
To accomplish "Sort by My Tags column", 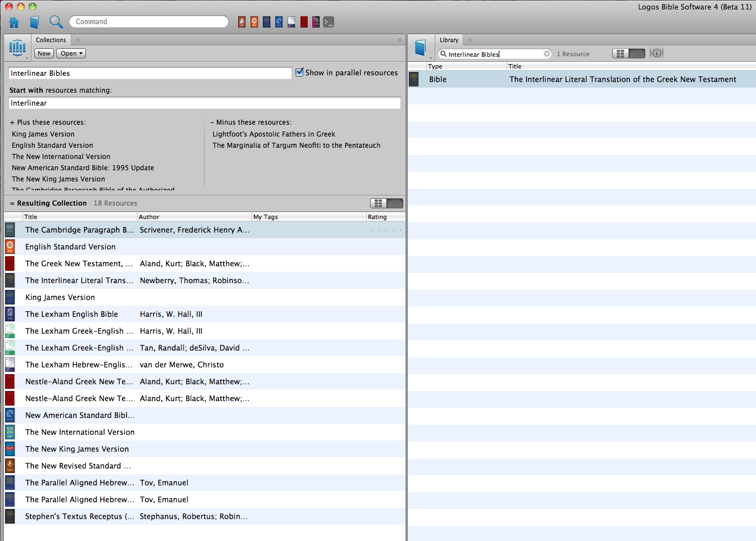I will 309,217.
